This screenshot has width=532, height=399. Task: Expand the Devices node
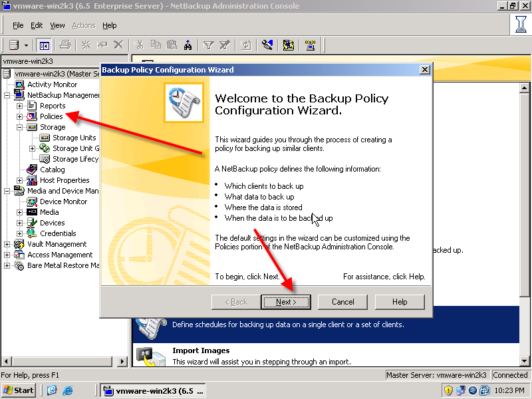pyautogui.click(x=20, y=223)
